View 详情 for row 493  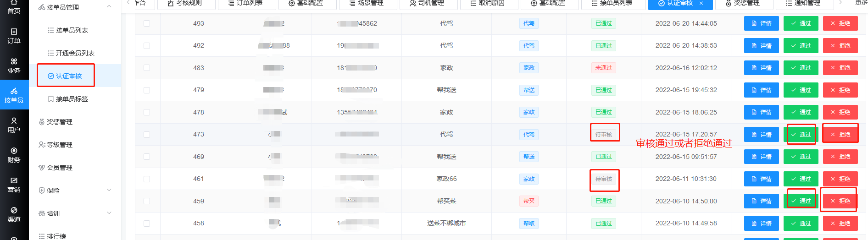(762, 23)
